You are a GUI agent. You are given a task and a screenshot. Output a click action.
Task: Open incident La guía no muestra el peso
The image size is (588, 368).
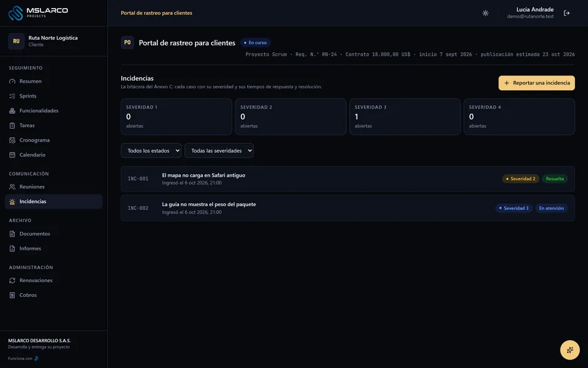coord(348,208)
